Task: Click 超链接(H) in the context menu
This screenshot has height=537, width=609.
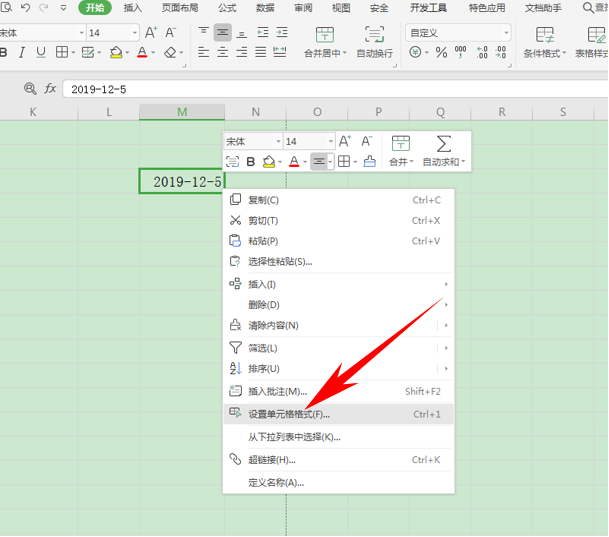Action: [271, 460]
